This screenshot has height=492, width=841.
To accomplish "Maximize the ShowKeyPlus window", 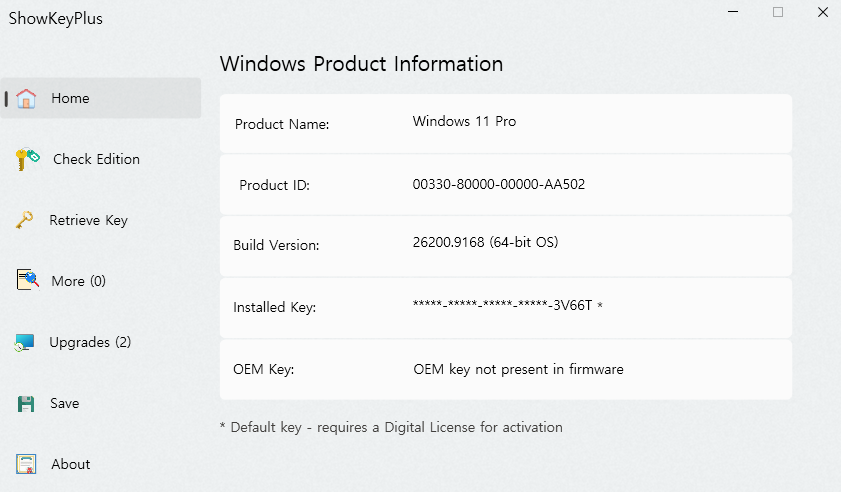I will click(778, 12).
